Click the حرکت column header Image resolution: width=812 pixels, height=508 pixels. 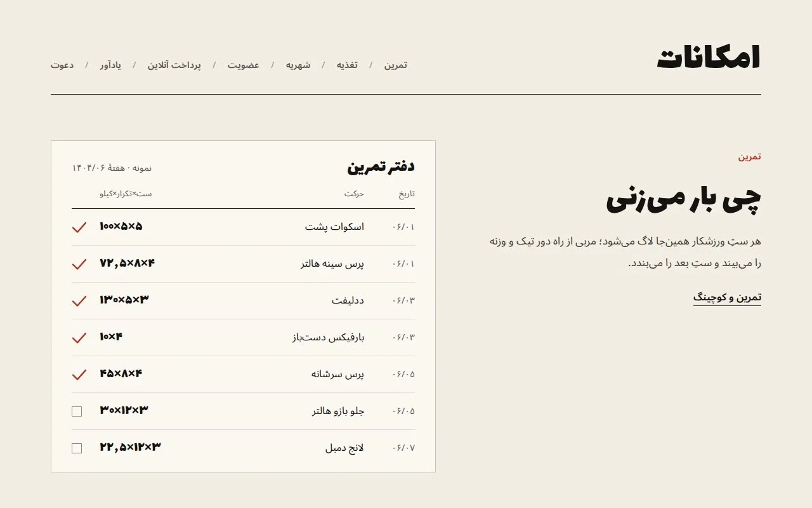click(x=354, y=194)
